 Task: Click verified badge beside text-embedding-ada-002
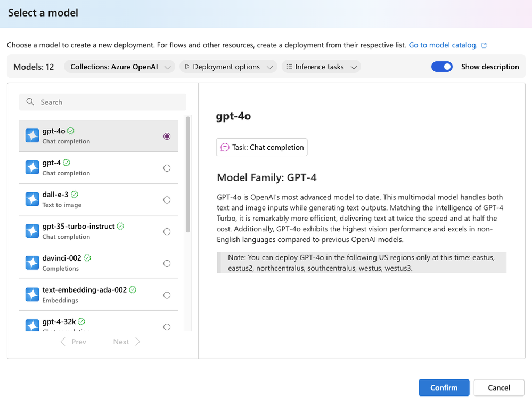(133, 289)
